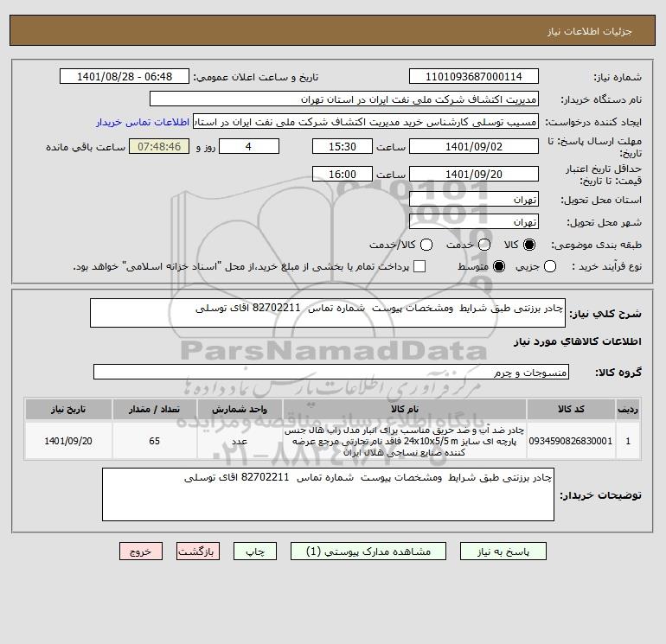The height and width of the screenshot is (644, 666).
Task: Click the استان محل تحویل field
Action: tap(474, 199)
